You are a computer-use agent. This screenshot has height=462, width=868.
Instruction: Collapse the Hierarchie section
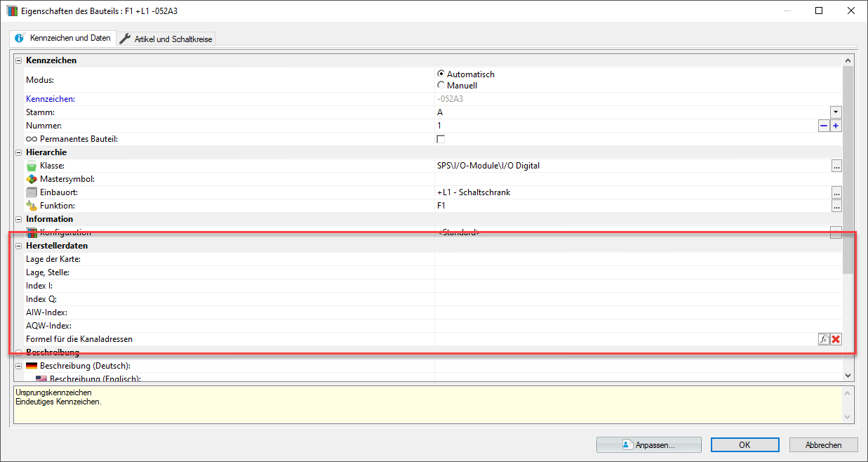[19, 152]
